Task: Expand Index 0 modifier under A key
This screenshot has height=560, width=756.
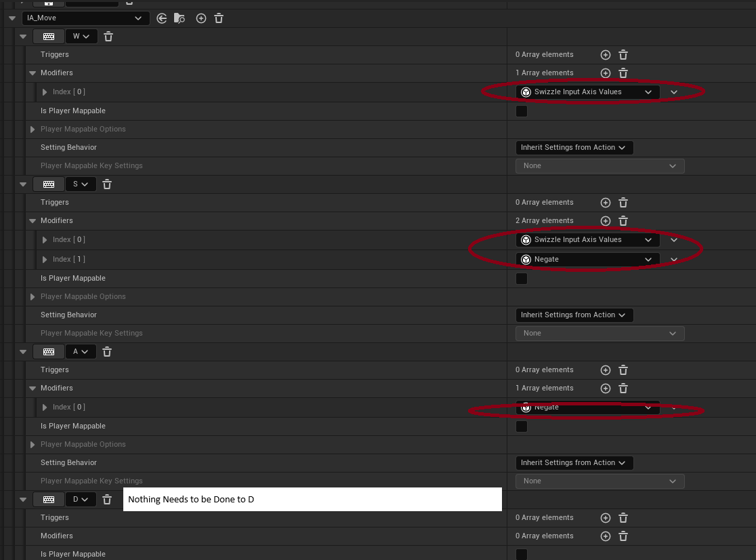Action: (x=44, y=407)
